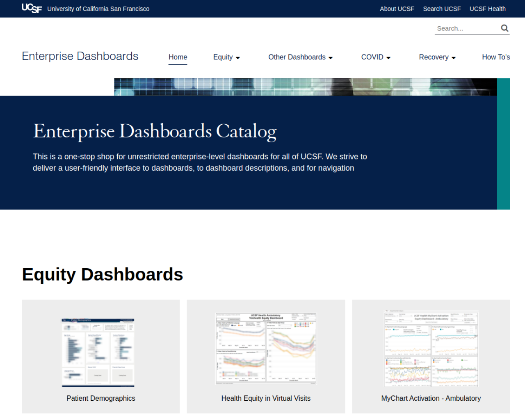Open MyChart Activation Ambulatory dashboard thumbnail
Viewport: 525px width, 420px height.
pyautogui.click(x=431, y=349)
